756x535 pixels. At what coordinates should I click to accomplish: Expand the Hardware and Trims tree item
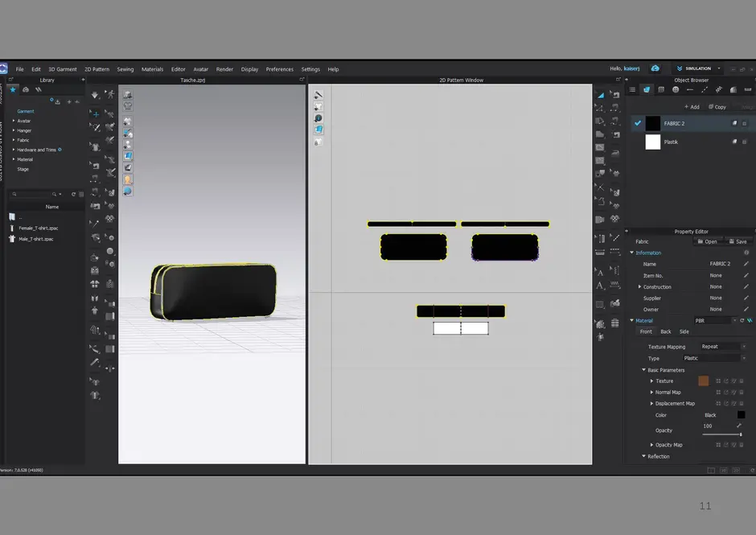tap(14, 150)
